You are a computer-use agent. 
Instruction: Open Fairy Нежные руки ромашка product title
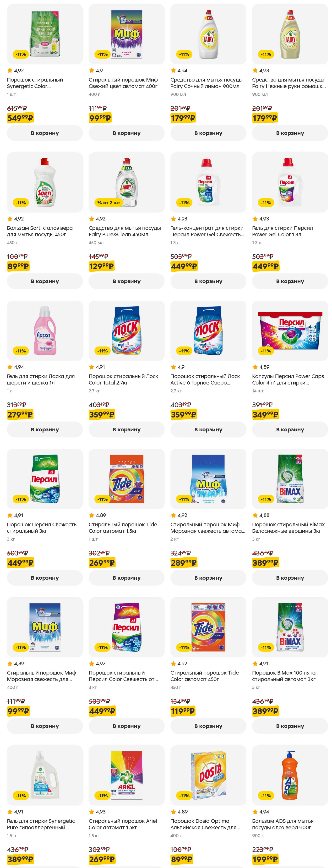tap(288, 83)
